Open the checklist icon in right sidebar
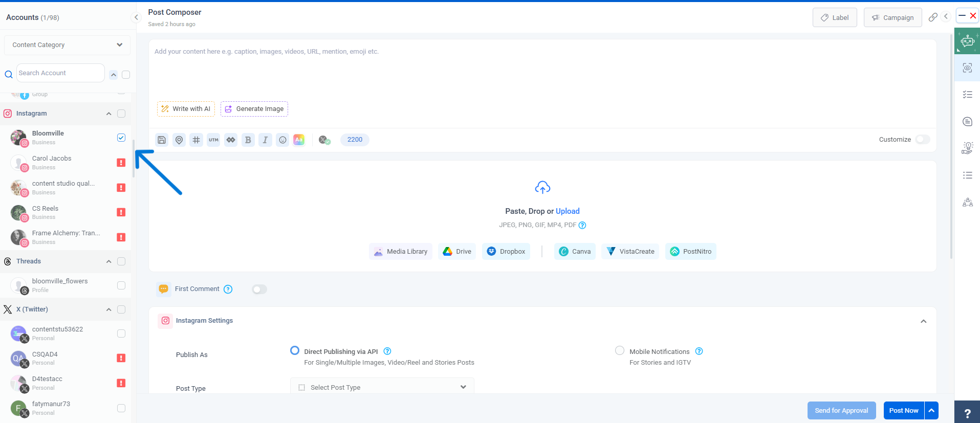980x423 pixels. pos(967,95)
